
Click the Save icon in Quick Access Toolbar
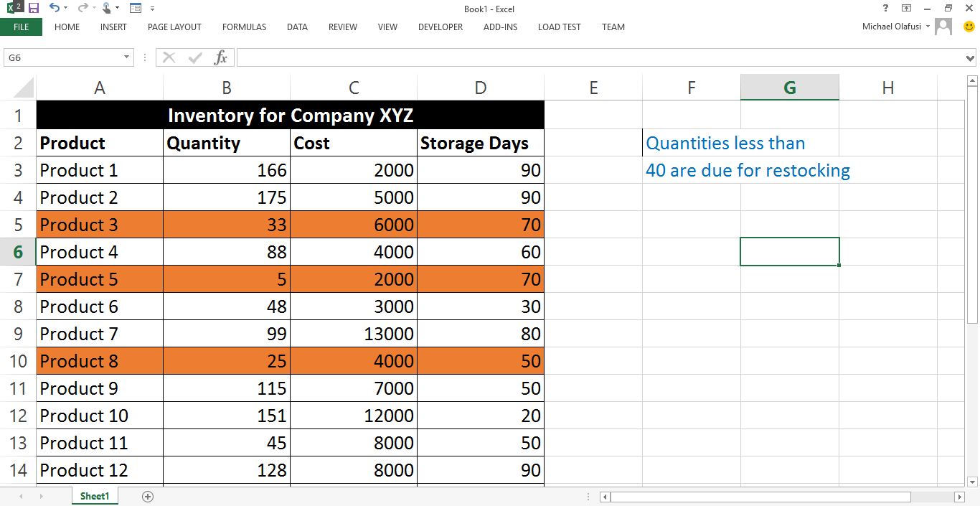click(34, 7)
